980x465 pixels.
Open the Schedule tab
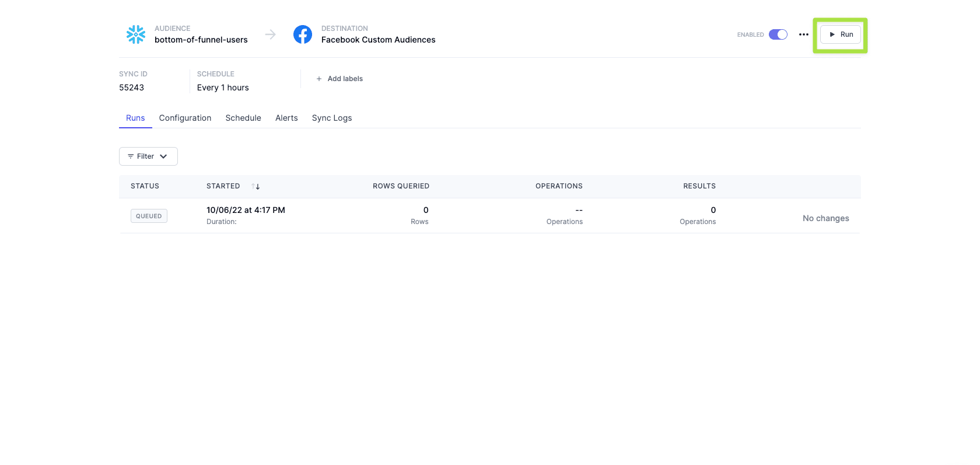[x=243, y=118]
